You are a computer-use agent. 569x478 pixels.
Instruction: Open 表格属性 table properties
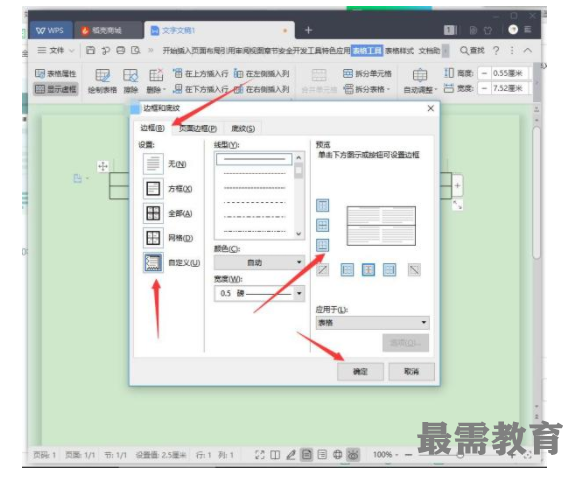(x=56, y=74)
